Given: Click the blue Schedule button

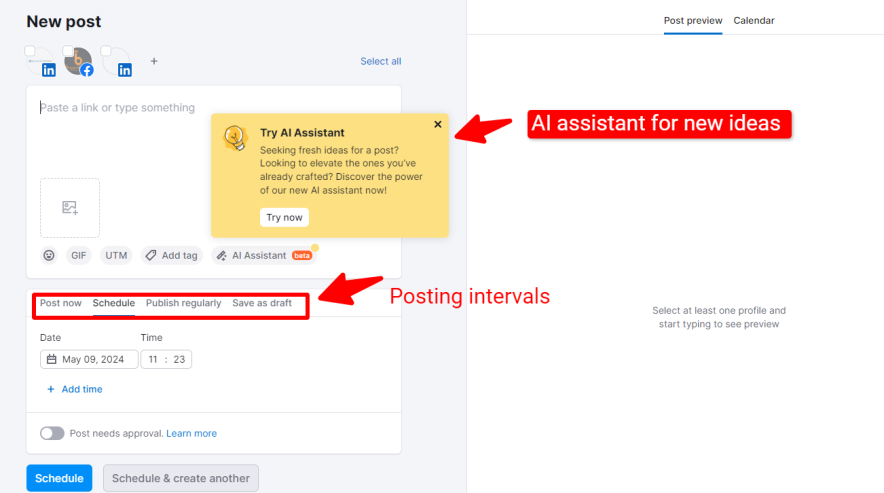Looking at the screenshot, I should 59,478.
